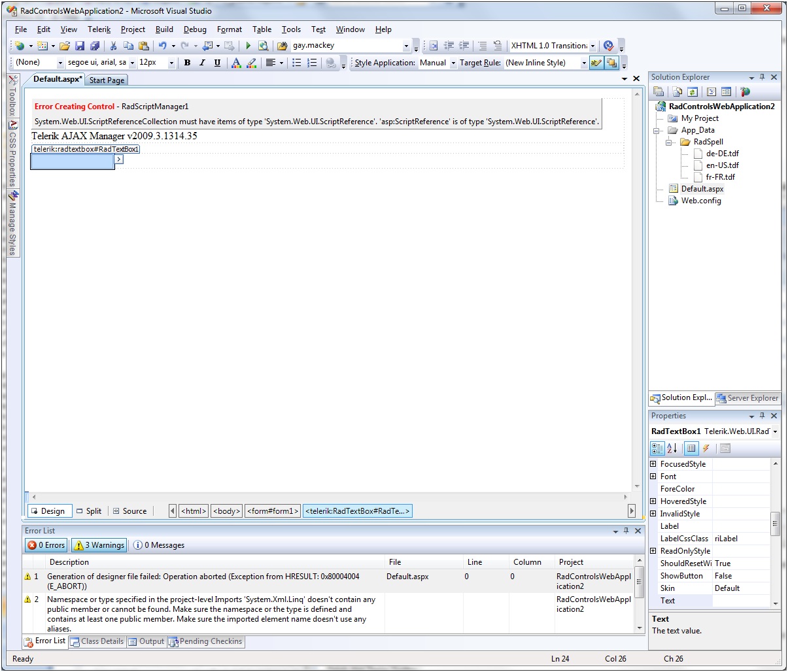This screenshot has width=788, height=672.
Task: Click the Increase Indent icon
Action: [464, 46]
